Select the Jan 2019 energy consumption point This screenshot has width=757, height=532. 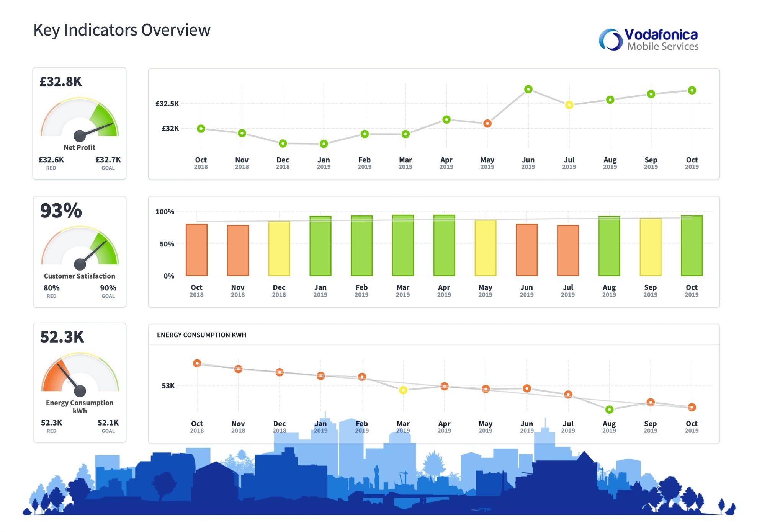(321, 376)
